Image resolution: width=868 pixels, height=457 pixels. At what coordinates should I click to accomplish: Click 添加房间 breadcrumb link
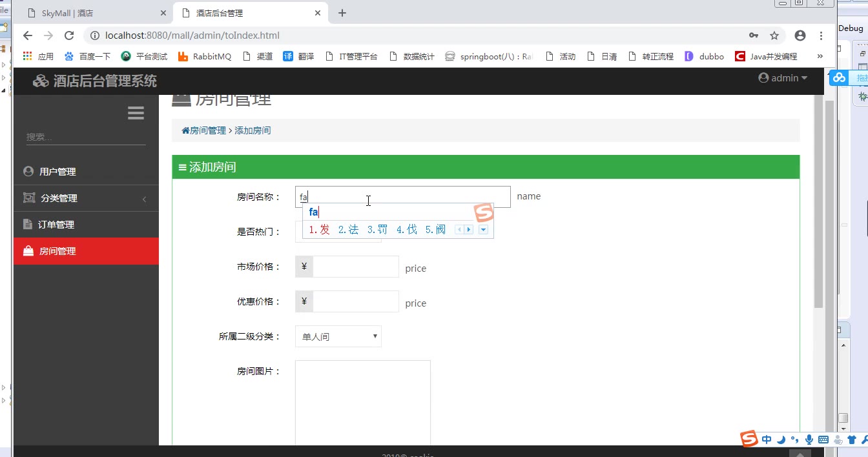tap(253, 130)
